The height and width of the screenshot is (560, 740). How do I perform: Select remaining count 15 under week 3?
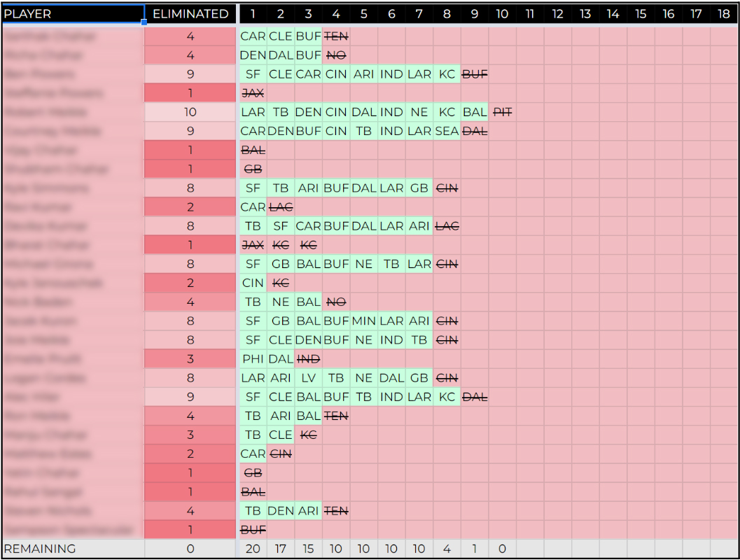(x=308, y=549)
